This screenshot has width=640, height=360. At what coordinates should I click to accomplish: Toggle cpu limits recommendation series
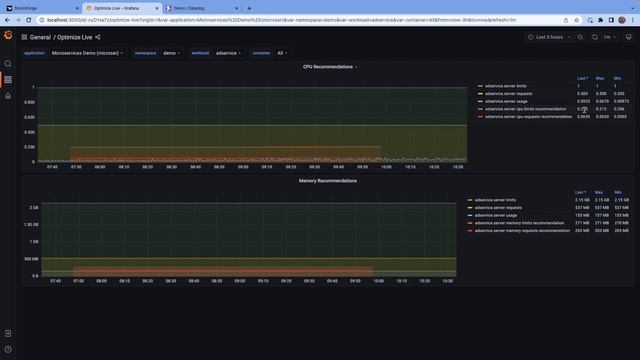tap(525, 109)
